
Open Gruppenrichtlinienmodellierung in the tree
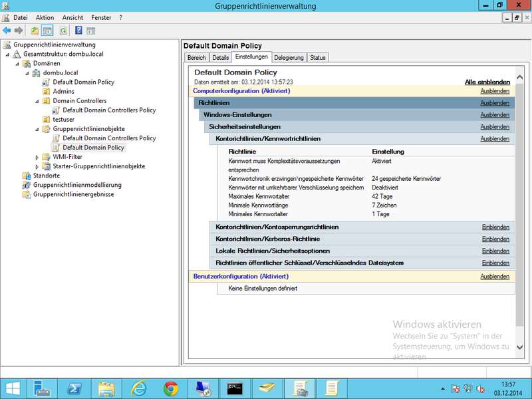(x=77, y=185)
